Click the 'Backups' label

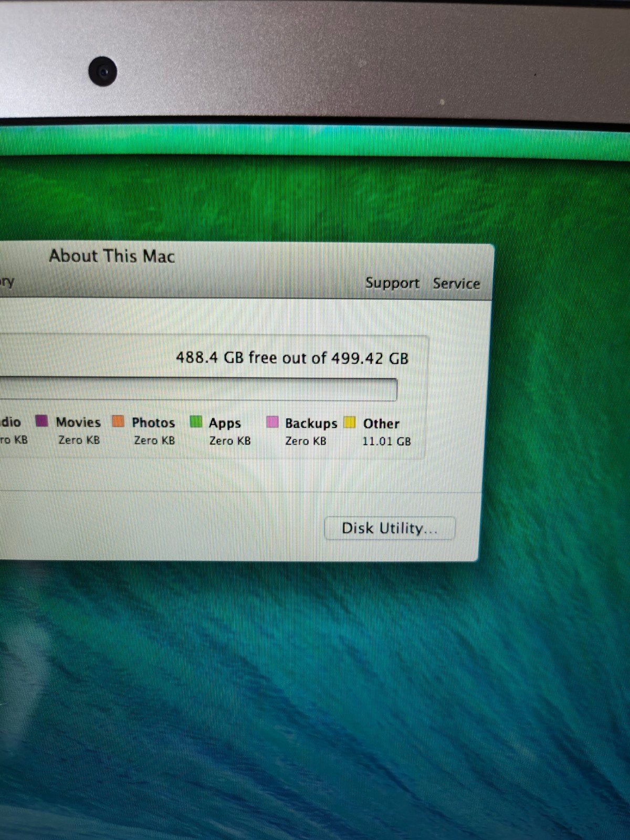(311, 424)
